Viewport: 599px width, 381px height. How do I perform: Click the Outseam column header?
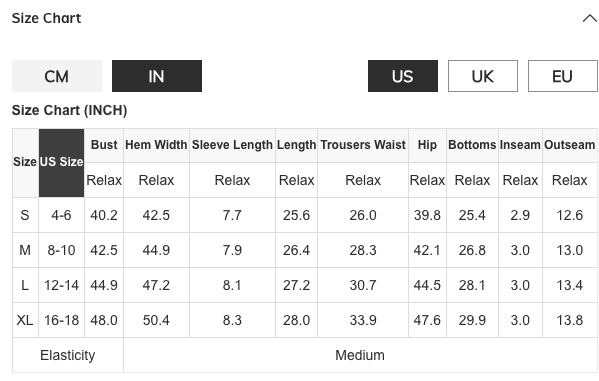pos(570,145)
